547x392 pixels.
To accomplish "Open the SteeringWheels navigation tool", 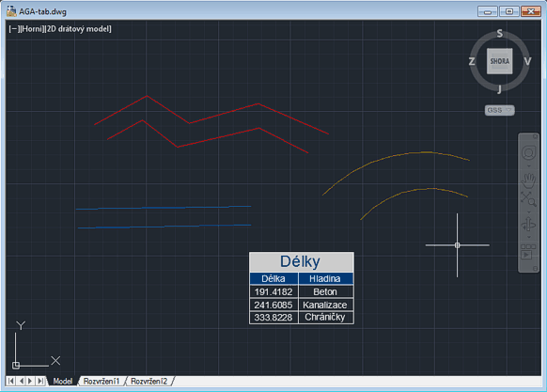I will click(528, 153).
